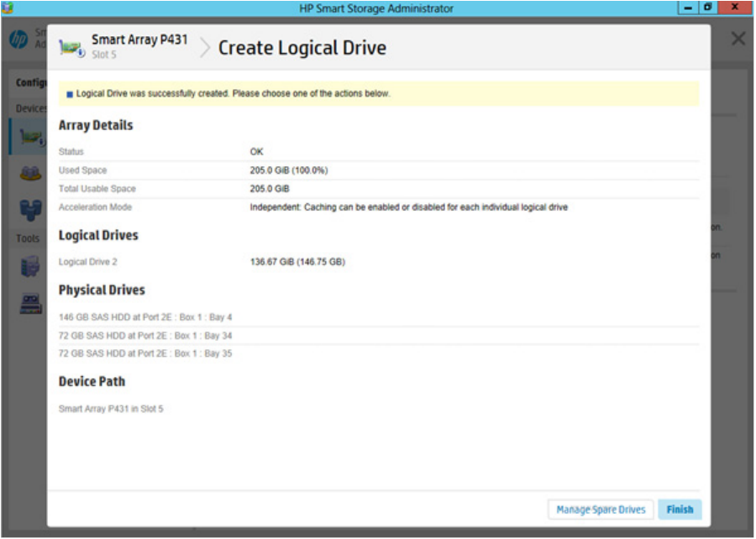
Task: Click the breadcrumb chevron before Create Logical Drive
Action: [x=205, y=48]
